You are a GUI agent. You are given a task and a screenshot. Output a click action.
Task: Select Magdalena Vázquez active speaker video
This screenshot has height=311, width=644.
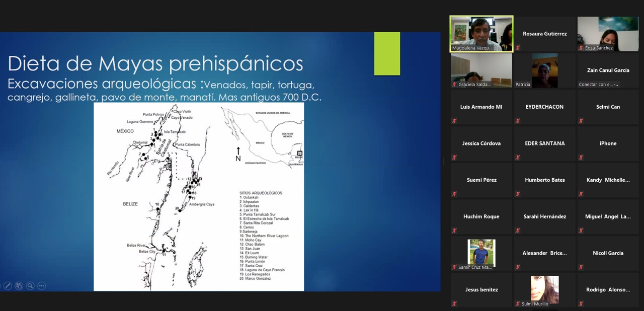pyautogui.click(x=481, y=33)
